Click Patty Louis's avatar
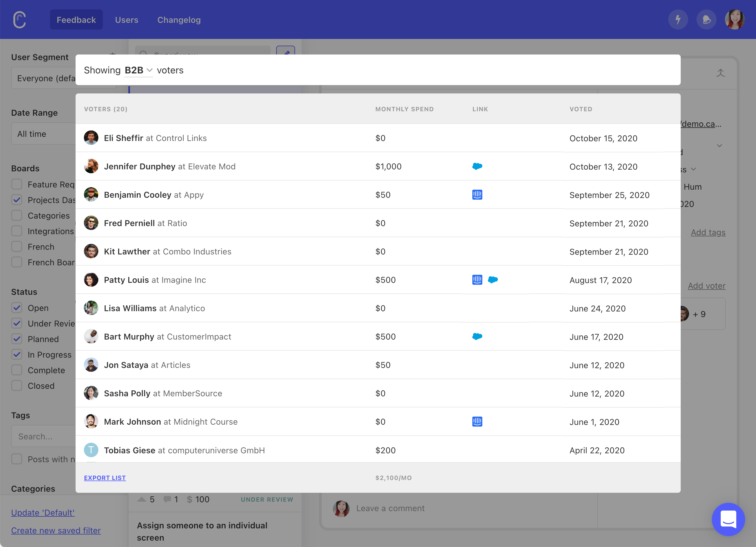This screenshot has height=547, width=756. tap(91, 279)
